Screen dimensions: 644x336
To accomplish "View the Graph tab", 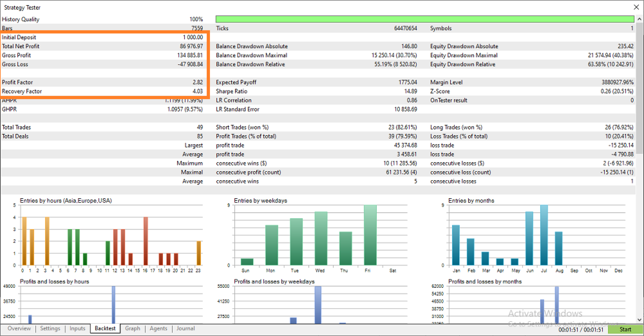I will [x=133, y=329].
